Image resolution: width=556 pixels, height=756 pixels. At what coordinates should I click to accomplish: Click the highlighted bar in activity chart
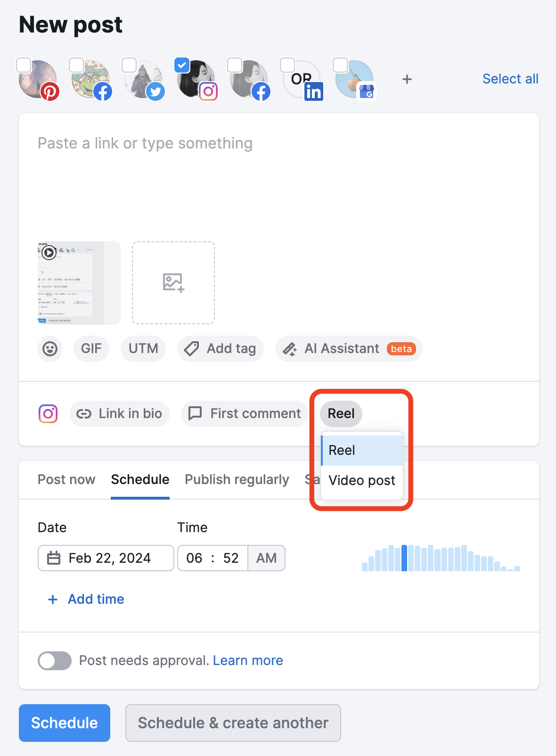(404, 558)
